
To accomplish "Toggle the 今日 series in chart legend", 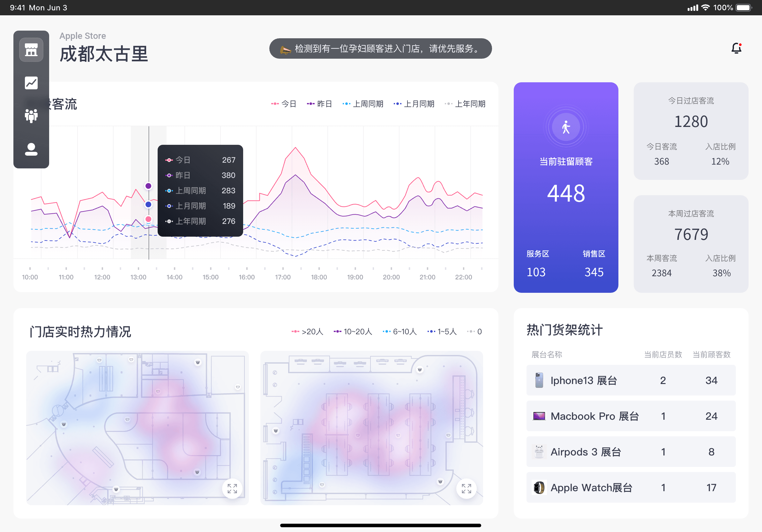I will [283, 104].
